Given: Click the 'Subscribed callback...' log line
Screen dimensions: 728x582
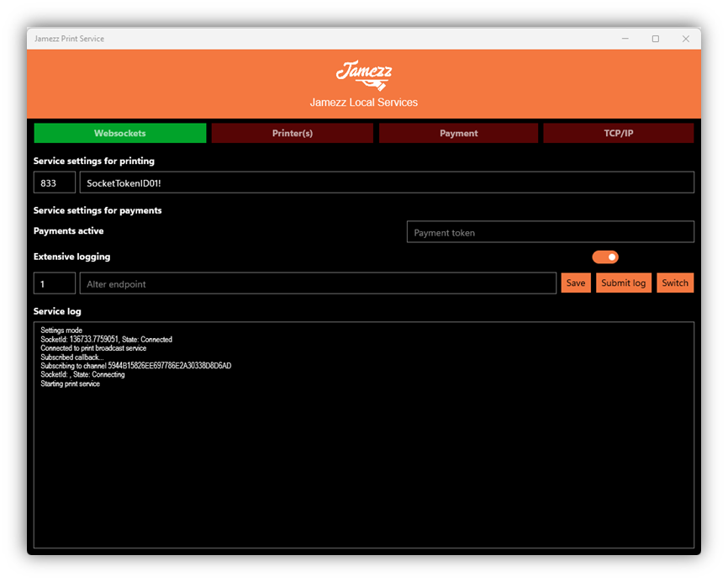Looking at the screenshot, I should [x=72, y=357].
